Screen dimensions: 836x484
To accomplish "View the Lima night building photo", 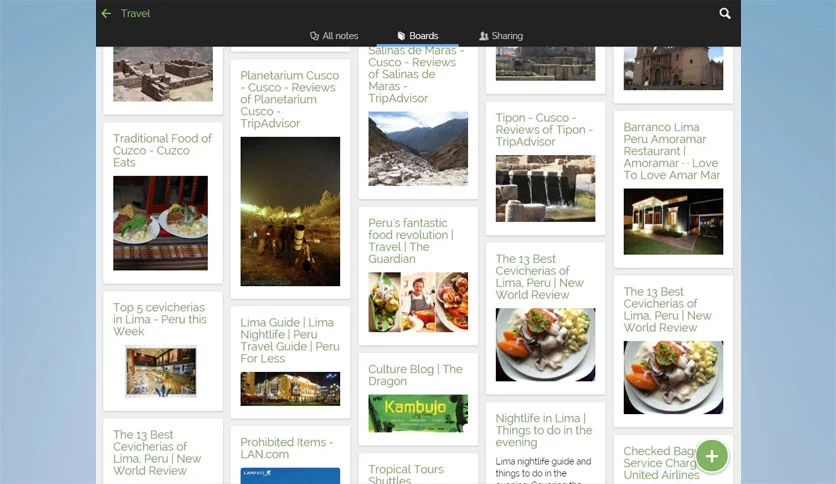I will [x=290, y=389].
